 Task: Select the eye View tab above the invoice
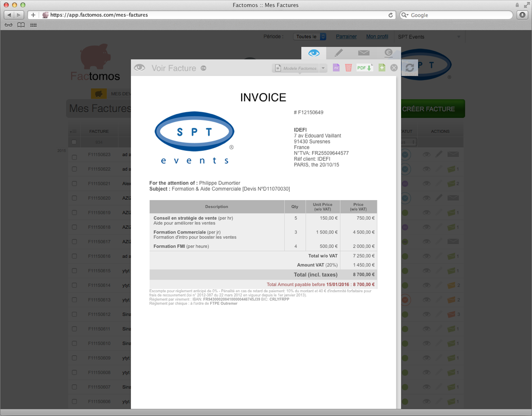(313, 53)
